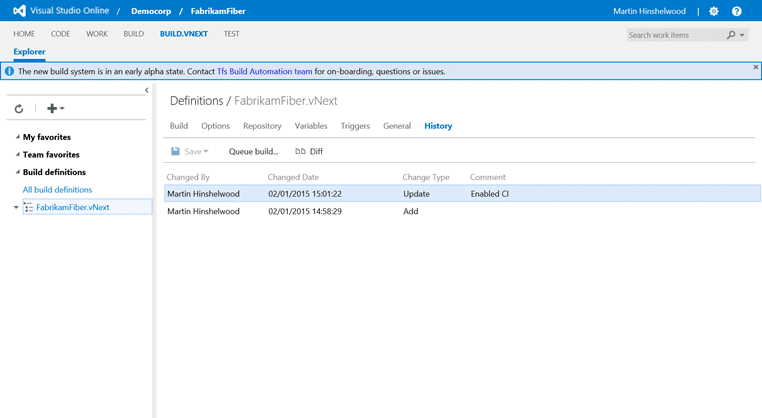The width and height of the screenshot is (762, 418).
Task: Switch to the Variables tab
Action: 311,126
